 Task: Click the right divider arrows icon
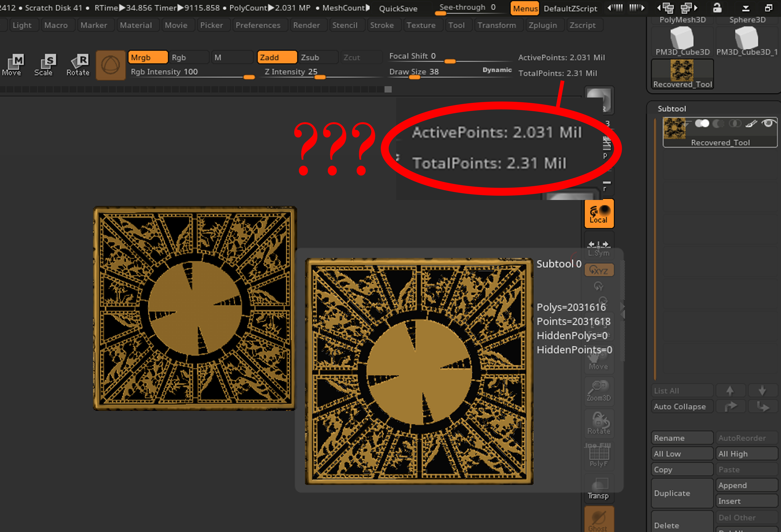(x=637, y=8)
